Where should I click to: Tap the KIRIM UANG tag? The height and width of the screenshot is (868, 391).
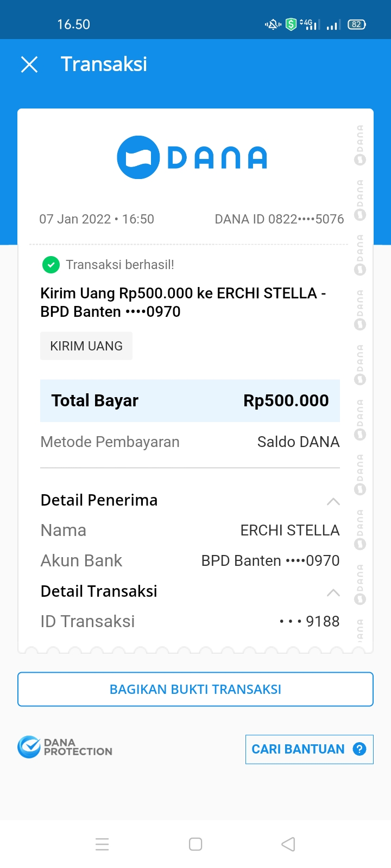(86, 346)
